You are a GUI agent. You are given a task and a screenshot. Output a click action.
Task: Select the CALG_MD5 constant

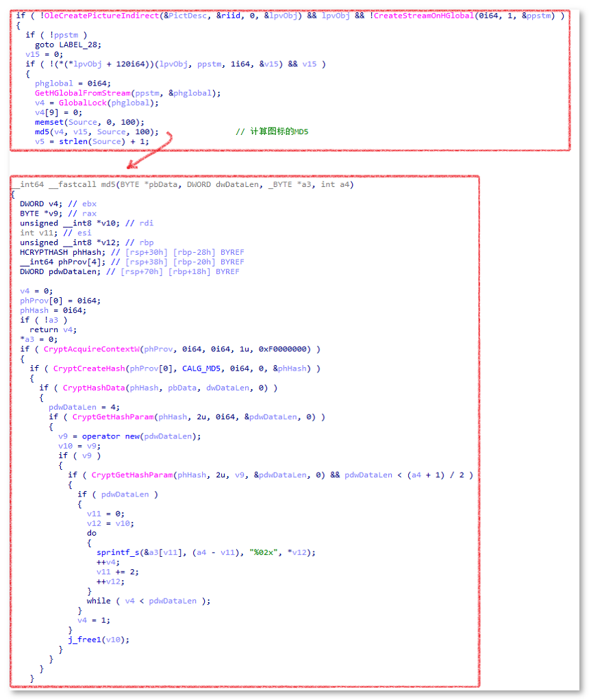[x=201, y=368]
